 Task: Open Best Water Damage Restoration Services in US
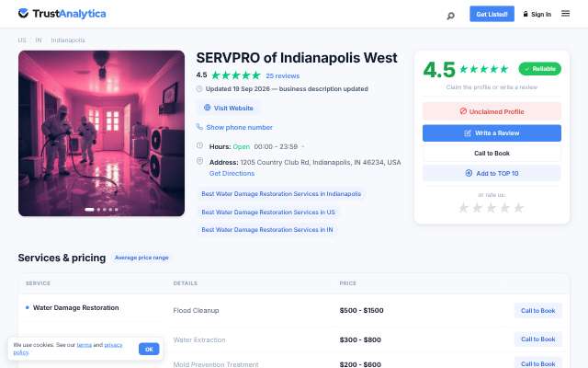coord(268,213)
